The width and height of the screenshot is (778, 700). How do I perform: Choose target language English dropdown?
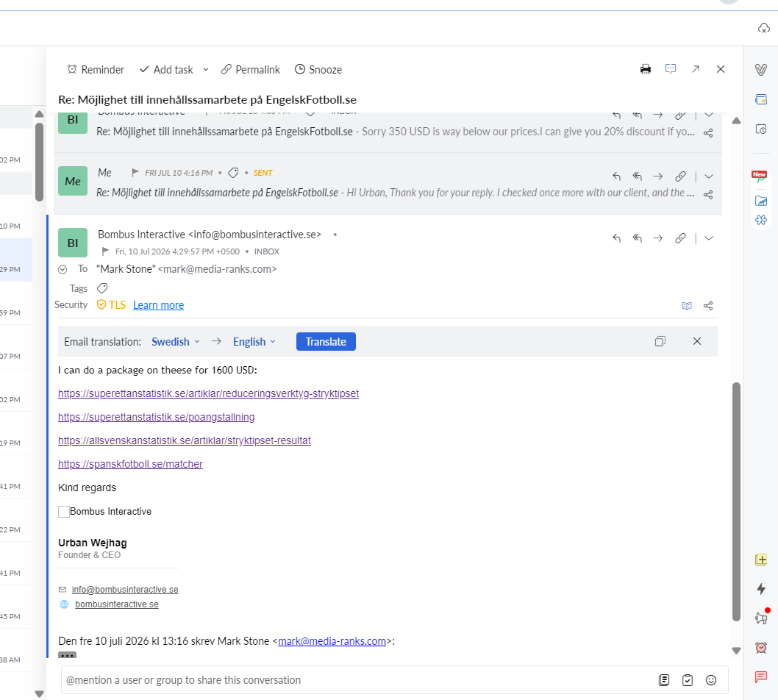(254, 342)
